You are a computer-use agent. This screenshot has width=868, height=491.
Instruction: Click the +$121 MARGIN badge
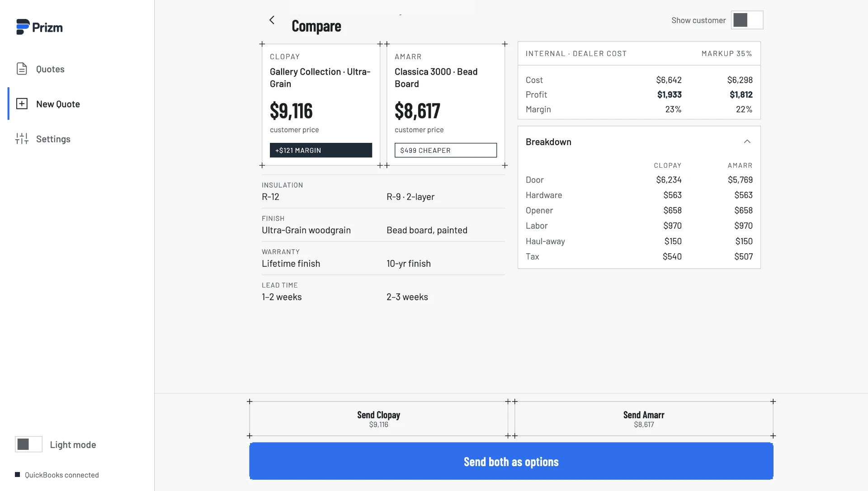point(321,150)
